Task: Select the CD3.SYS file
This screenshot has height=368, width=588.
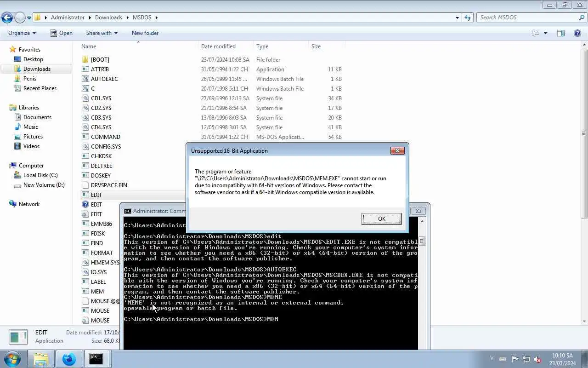Action: (101, 118)
